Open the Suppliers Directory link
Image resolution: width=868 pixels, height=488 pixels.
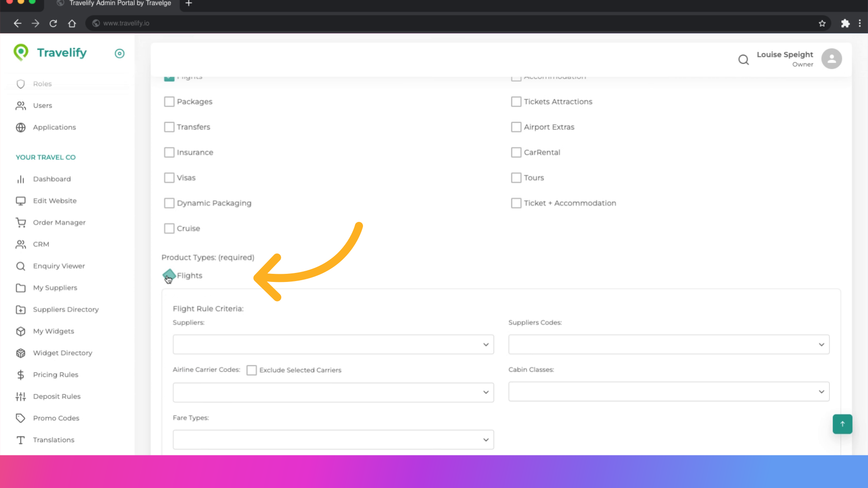pos(66,310)
